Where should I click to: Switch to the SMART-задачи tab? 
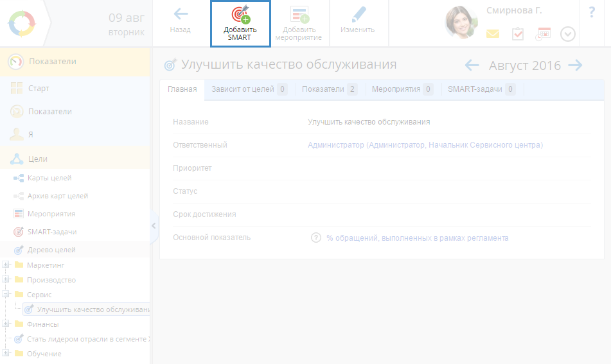point(475,89)
